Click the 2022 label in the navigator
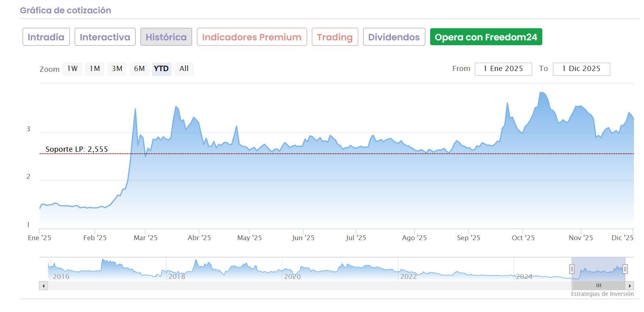The width and height of the screenshot is (644, 312). 408,276
